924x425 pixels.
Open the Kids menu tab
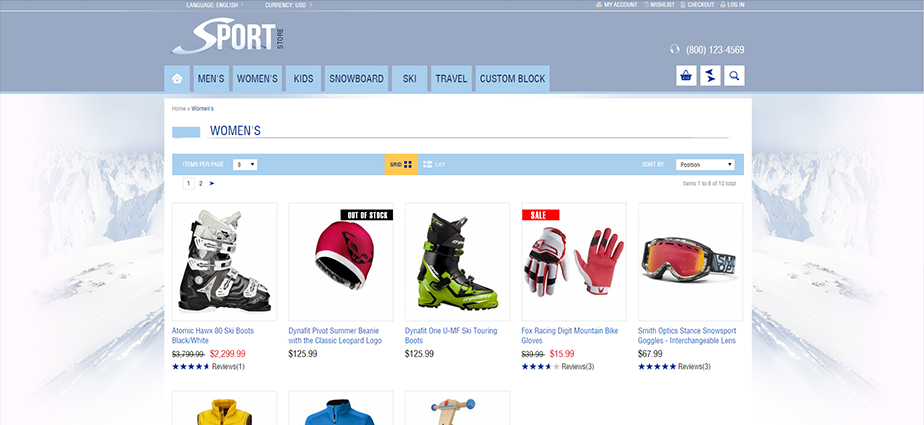click(303, 78)
